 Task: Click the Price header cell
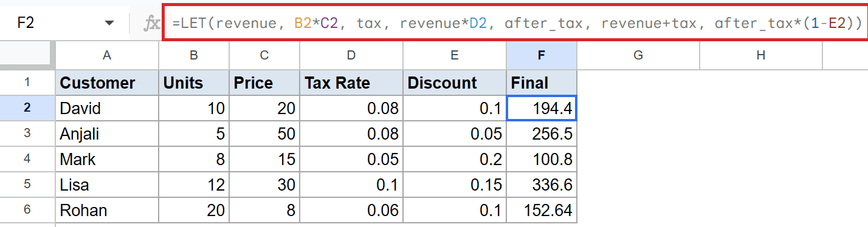click(264, 83)
